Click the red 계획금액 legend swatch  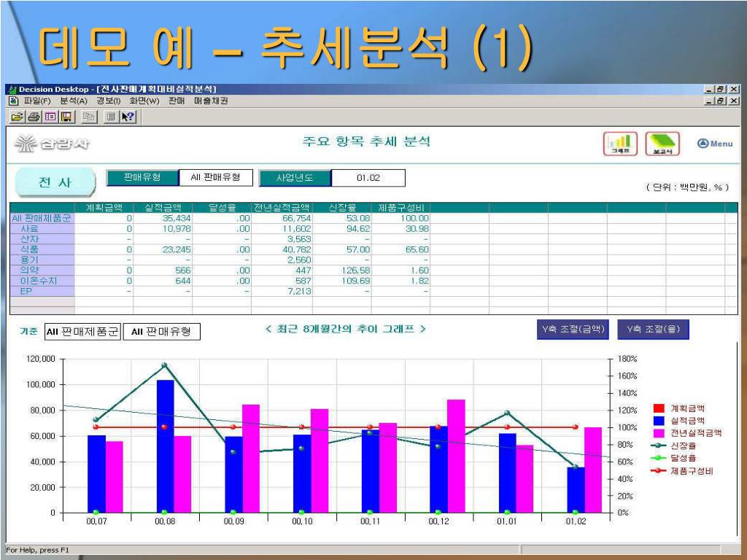659,408
